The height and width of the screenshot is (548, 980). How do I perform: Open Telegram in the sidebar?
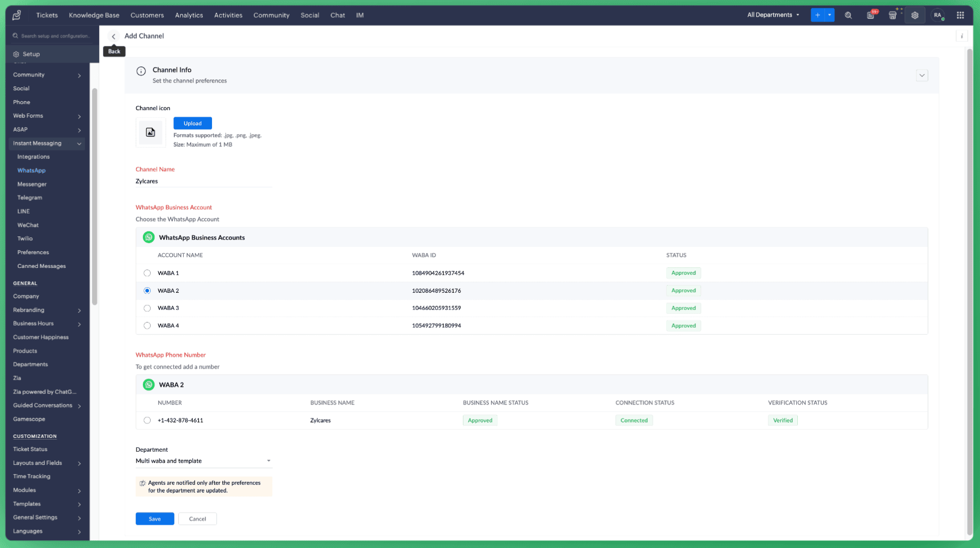[30, 198]
